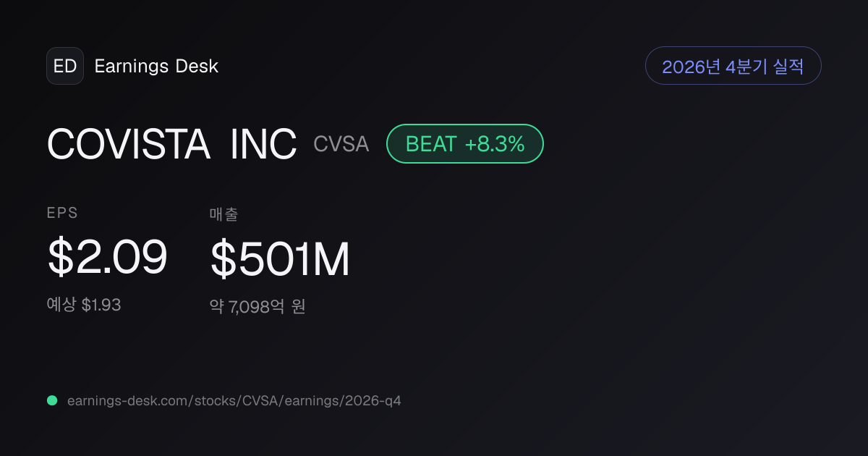Image resolution: width=868 pixels, height=456 pixels.
Task: Click the green status dot beside the URL
Action: point(52,400)
